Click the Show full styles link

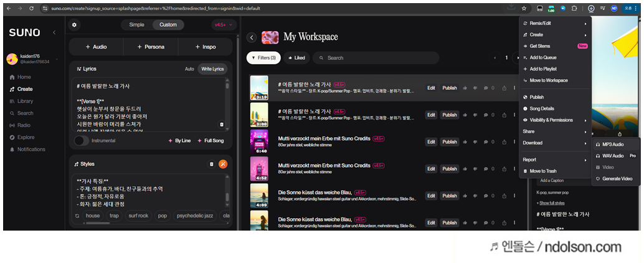pos(552,203)
